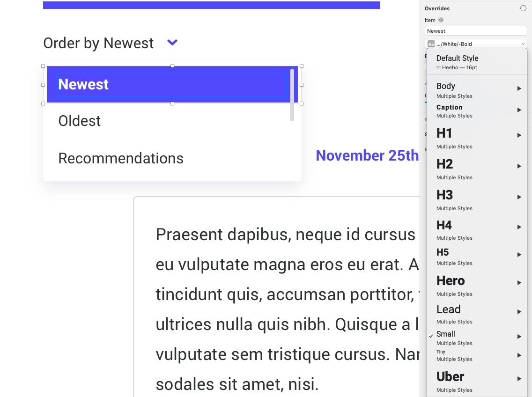Open the H1 styles submenu
The width and height of the screenshot is (532, 397).
tap(477, 138)
